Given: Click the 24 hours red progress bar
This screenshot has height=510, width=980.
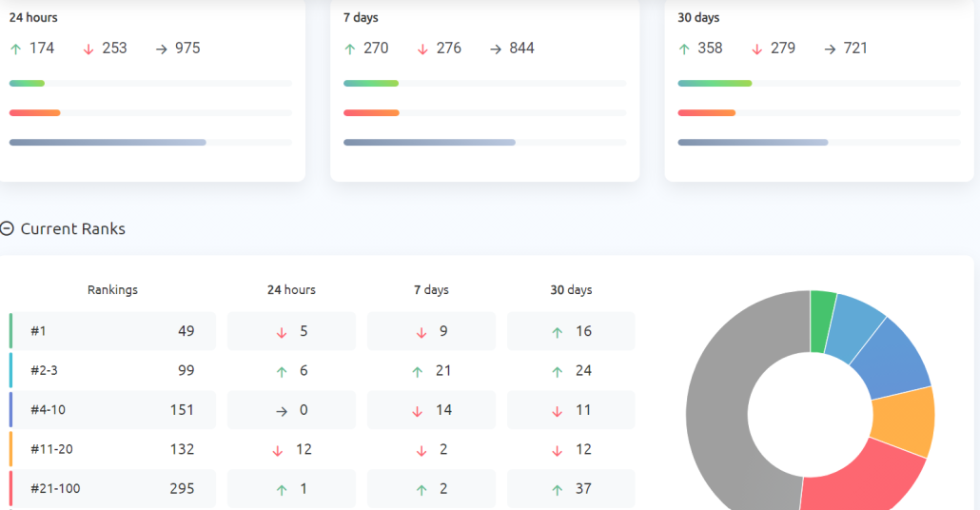Looking at the screenshot, I should [x=35, y=113].
